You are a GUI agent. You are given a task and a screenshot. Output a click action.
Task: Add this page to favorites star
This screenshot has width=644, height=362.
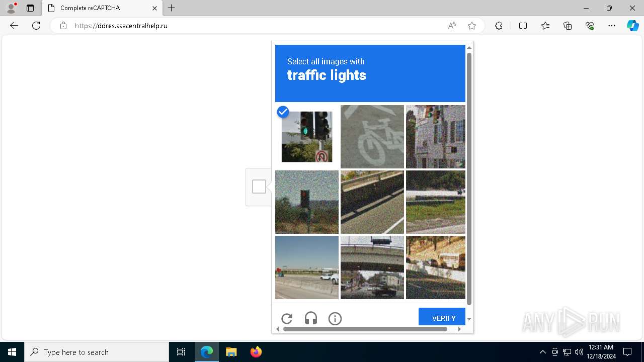pos(472,26)
